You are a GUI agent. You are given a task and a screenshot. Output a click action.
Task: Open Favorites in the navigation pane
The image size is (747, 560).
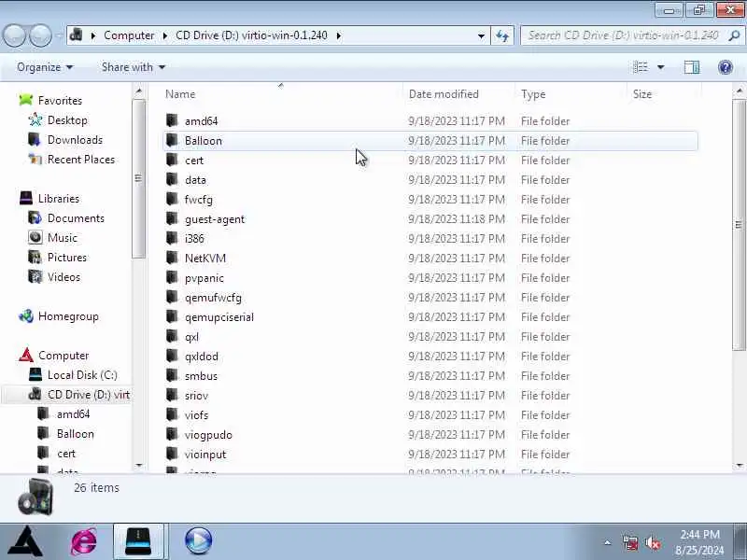60,101
